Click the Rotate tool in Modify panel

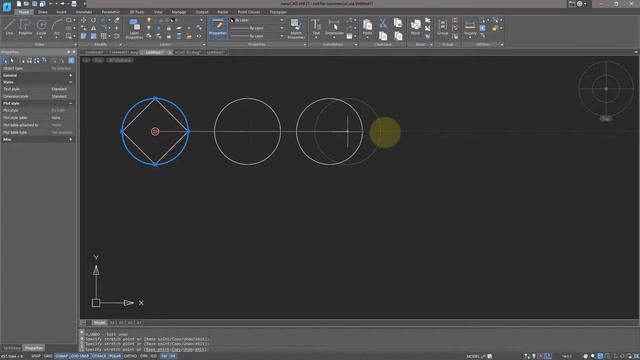93,20
